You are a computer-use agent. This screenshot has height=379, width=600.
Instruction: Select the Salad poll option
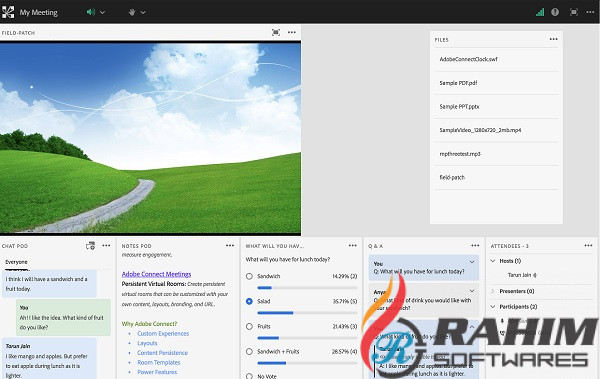pyautogui.click(x=249, y=301)
